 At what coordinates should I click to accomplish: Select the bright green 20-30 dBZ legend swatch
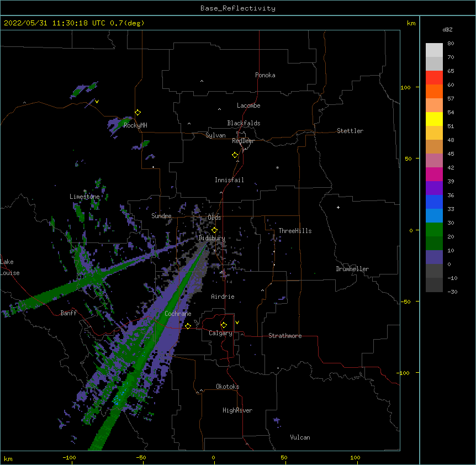434,230
